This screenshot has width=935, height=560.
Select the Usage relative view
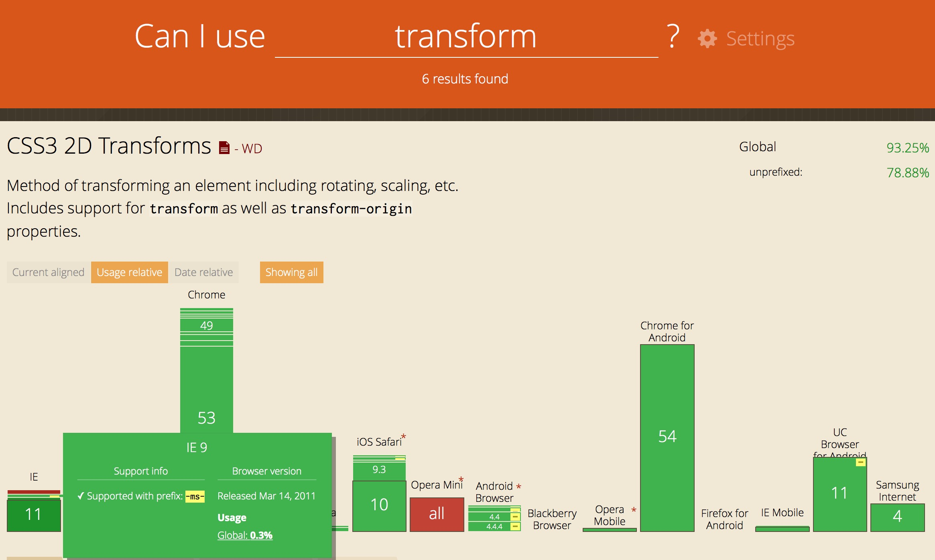[129, 272]
